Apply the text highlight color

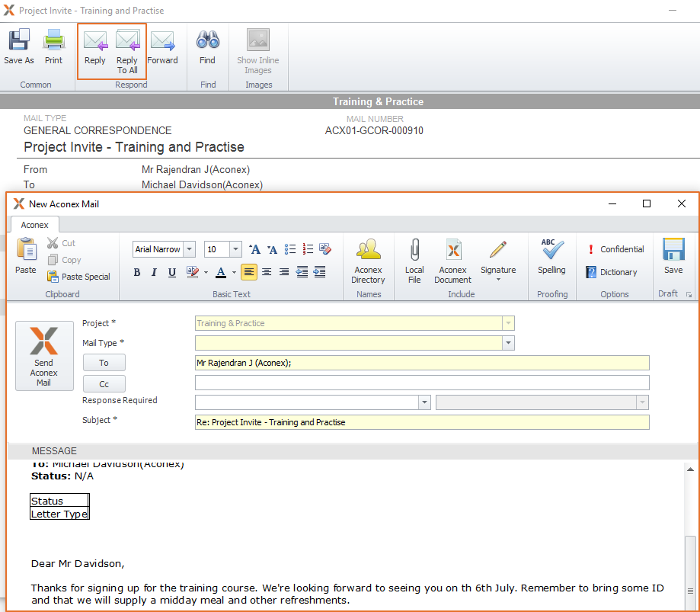(x=193, y=272)
